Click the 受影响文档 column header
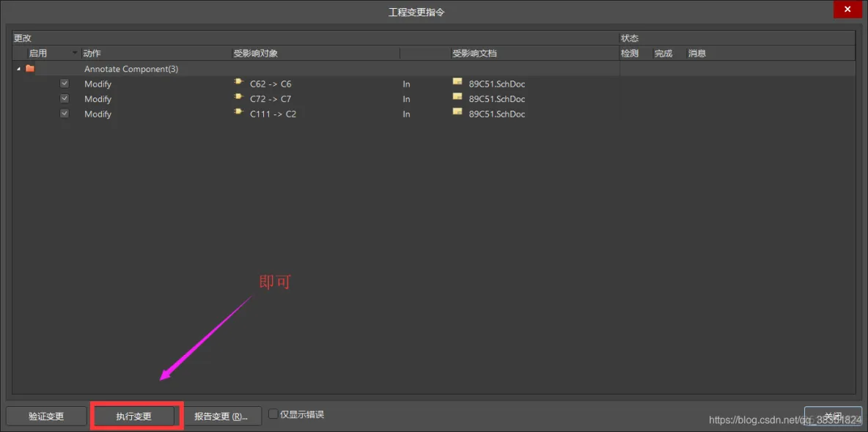 tap(474, 53)
